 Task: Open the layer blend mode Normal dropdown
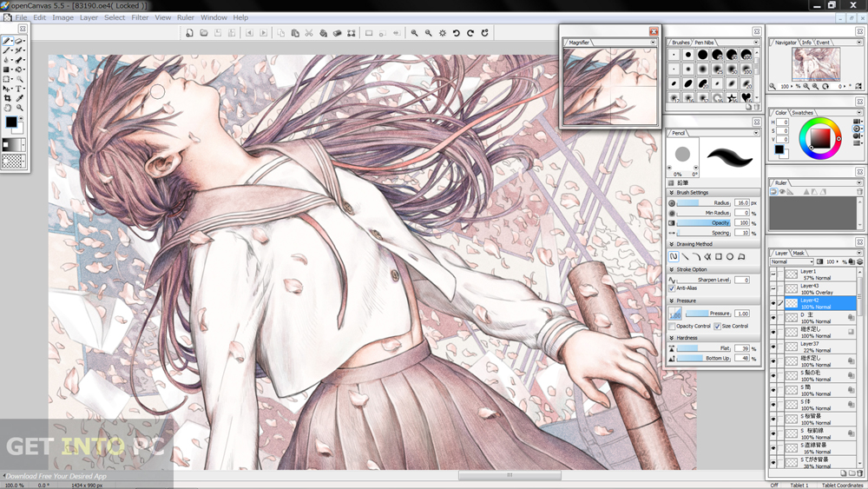pyautogui.click(x=792, y=261)
